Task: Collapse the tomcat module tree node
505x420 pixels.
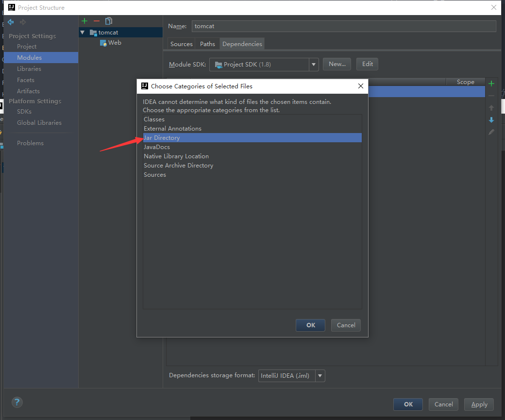Action: point(83,33)
